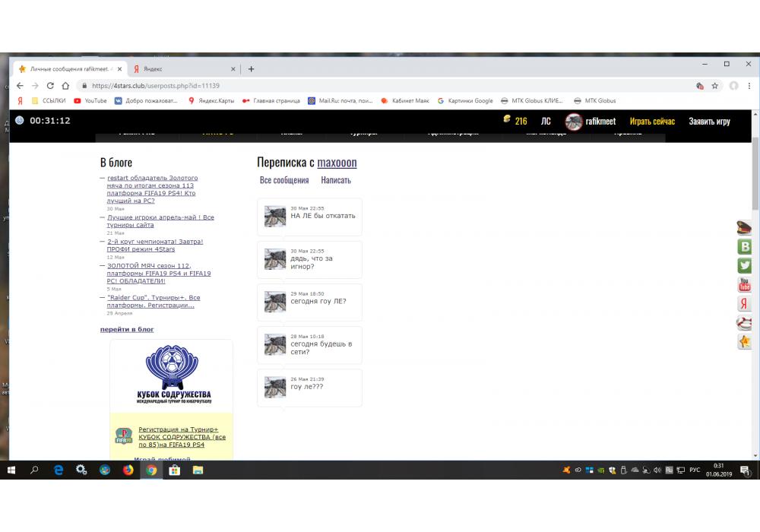760x532 pixels.
Task: Click the volume speaker tray icon
Action: coord(657,470)
